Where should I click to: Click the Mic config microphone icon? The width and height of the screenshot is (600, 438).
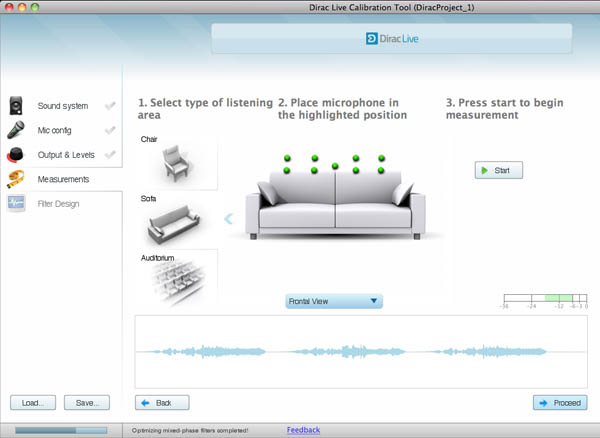pyautogui.click(x=16, y=130)
